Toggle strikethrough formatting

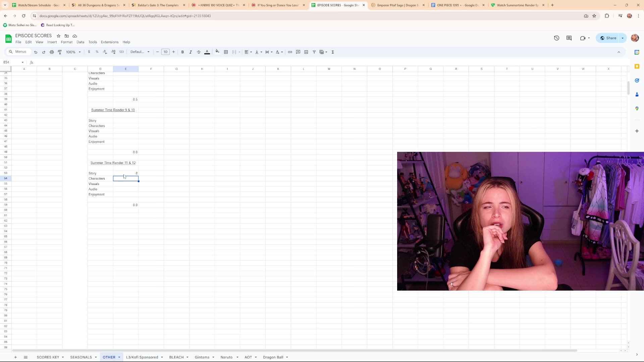pos(199,52)
